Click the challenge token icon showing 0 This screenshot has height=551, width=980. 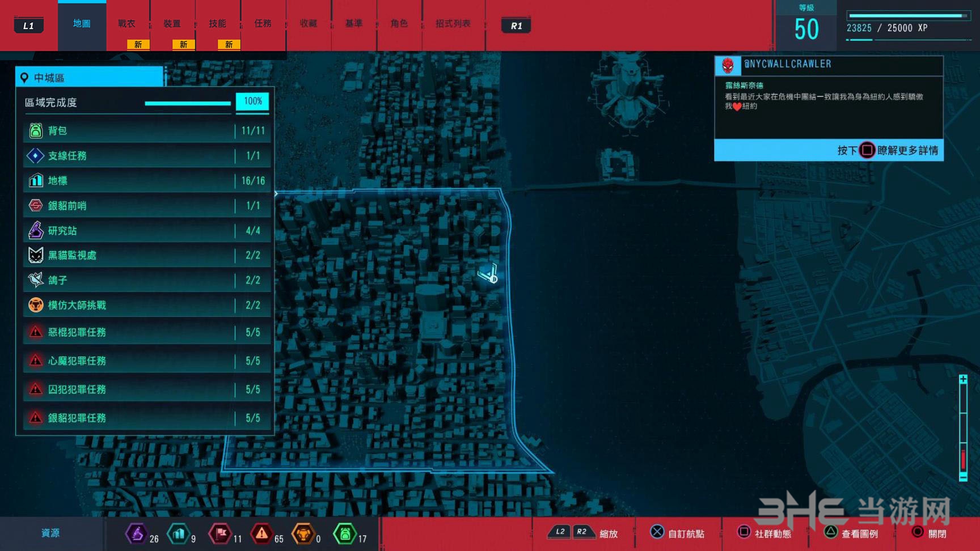[303, 533]
